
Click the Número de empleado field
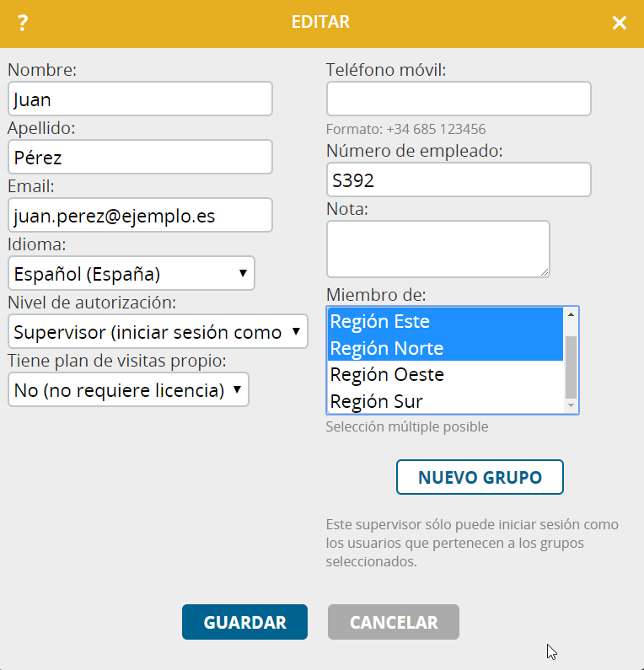459,180
